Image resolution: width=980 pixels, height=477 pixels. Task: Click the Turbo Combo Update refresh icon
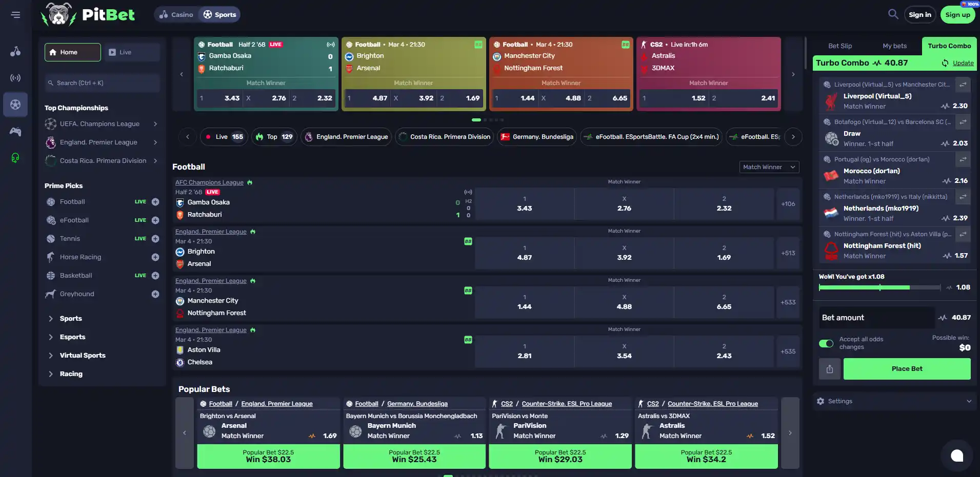click(945, 63)
